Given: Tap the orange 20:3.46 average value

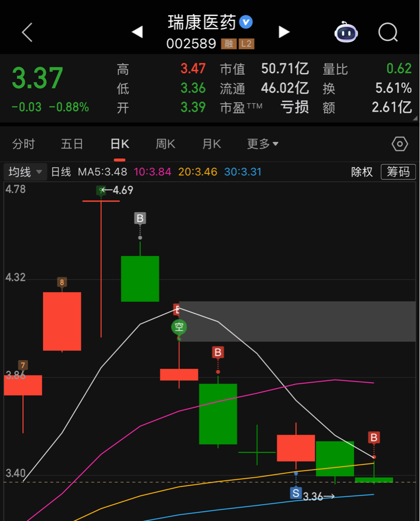Looking at the screenshot, I should [198, 172].
